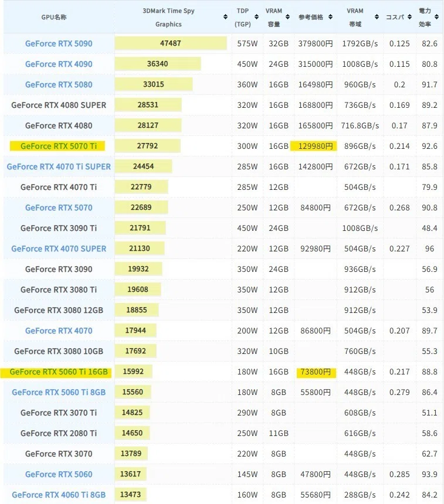Click the highlighted 73800円 price

click(x=316, y=372)
